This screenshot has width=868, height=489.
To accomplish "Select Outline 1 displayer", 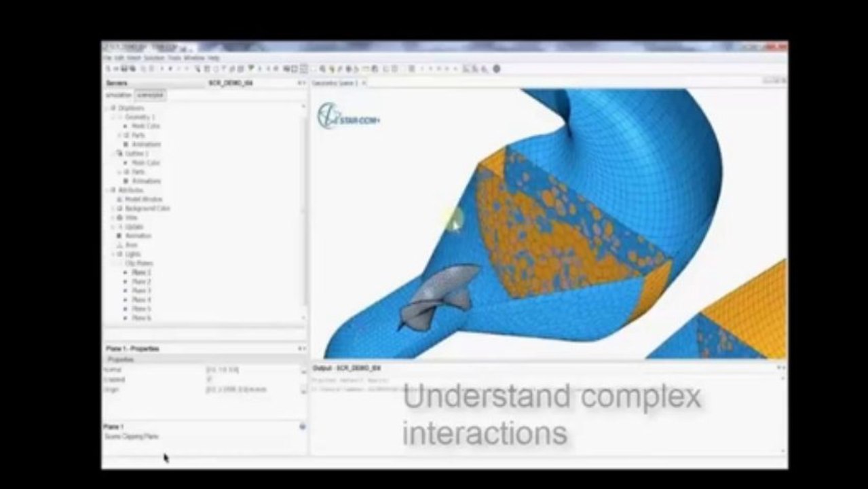I will (x=137, y=153).
